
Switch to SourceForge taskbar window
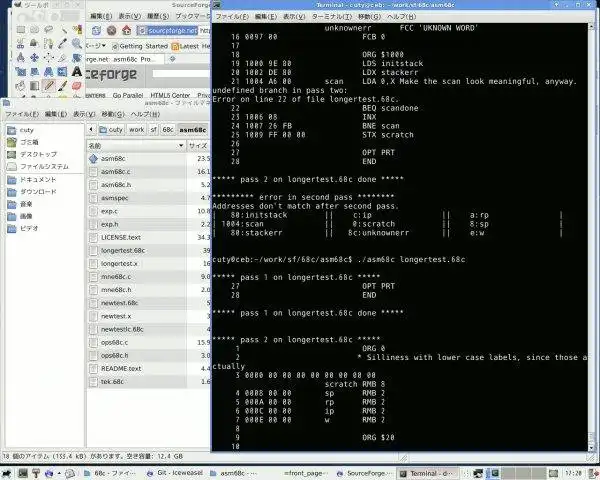coord(364,473)
